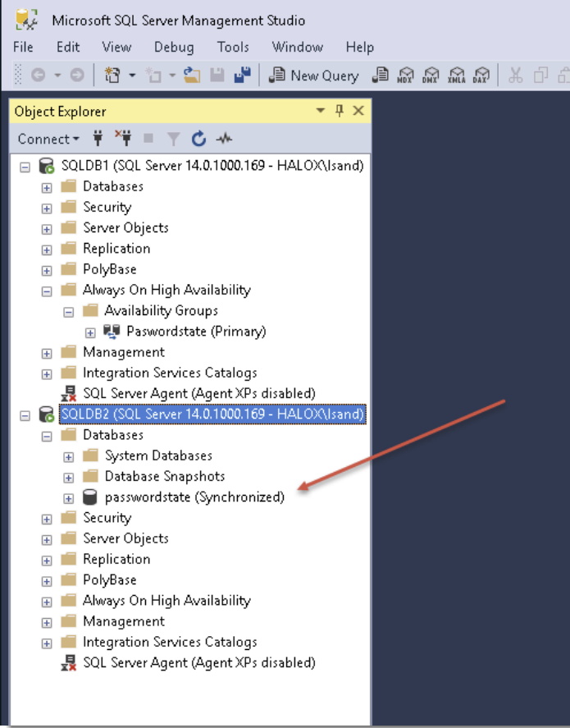Expand Paswordstate (Primary) availability group

(x=90, y=332)
